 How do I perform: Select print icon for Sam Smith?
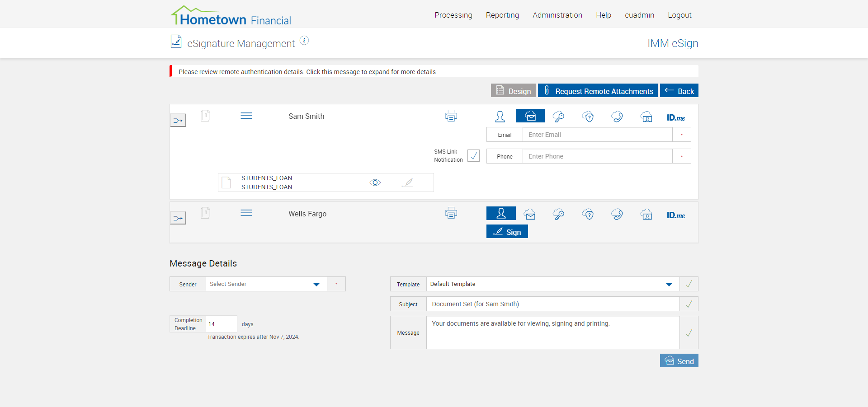451,116
